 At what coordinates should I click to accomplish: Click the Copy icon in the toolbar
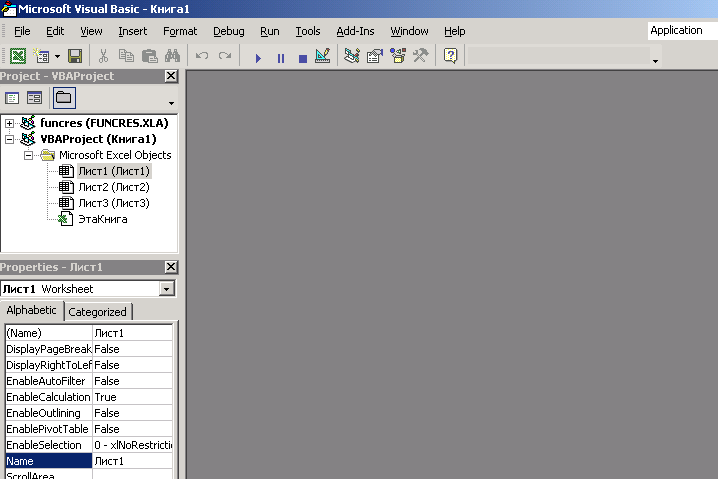(x=126, y=56)
